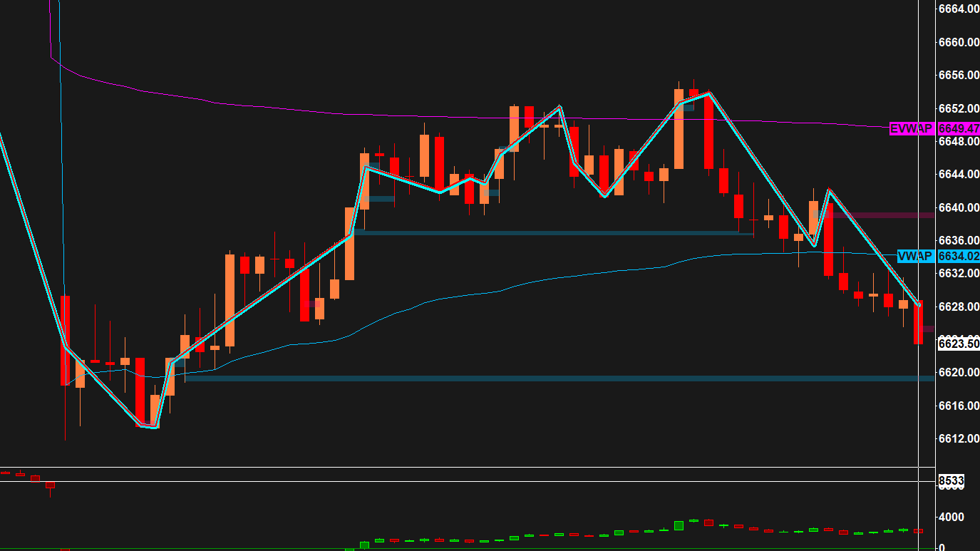Click the 6636.00 price axis label
The width and height of the screenshot is (980, 551).
point(958,240)
